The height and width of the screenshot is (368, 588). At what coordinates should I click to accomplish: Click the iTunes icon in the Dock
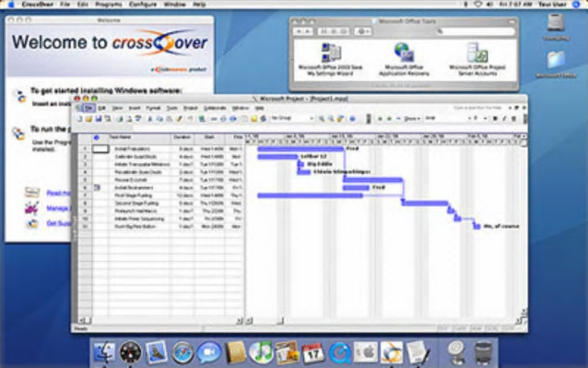tap(261, 352)
